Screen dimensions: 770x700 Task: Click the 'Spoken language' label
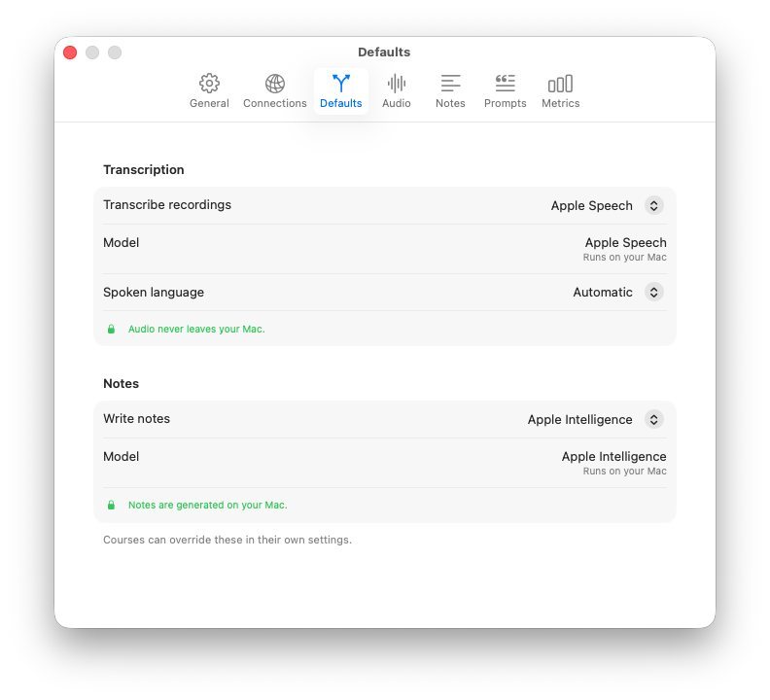tap(154, 293)
